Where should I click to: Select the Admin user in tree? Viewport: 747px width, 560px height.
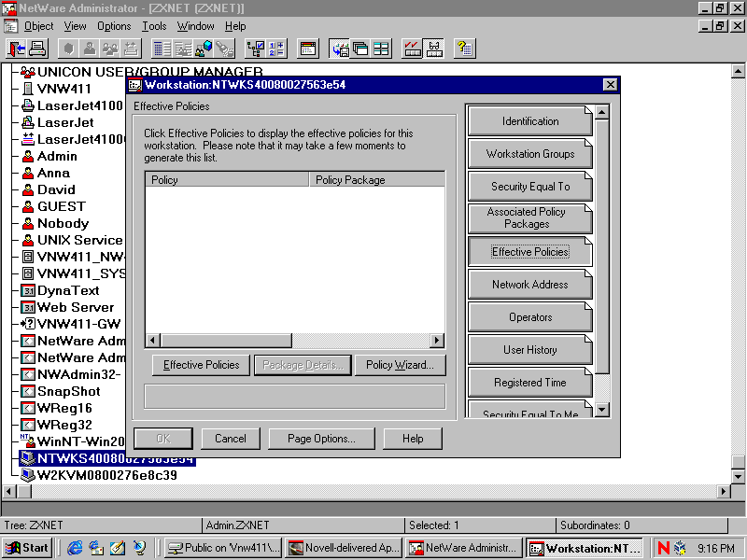click(x=57, y=156)
